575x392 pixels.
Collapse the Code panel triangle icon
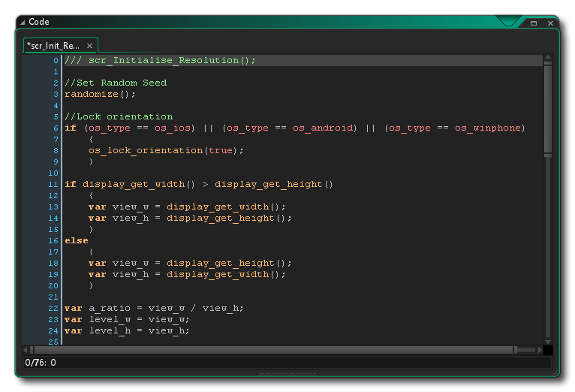pos(23,23)
